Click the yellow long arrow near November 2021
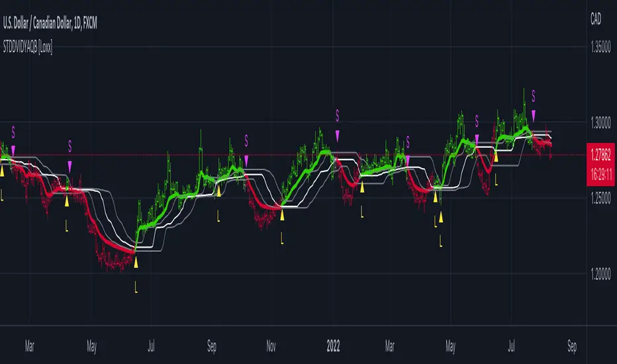Viewport: 617px width, 364px height. click(x=282, y=215)
